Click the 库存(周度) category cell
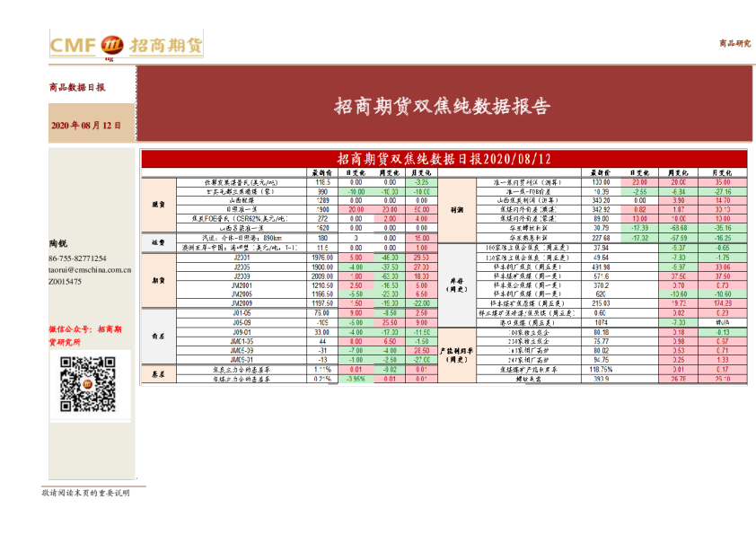This screenshot has height=534, width=756. pos(455,285)
